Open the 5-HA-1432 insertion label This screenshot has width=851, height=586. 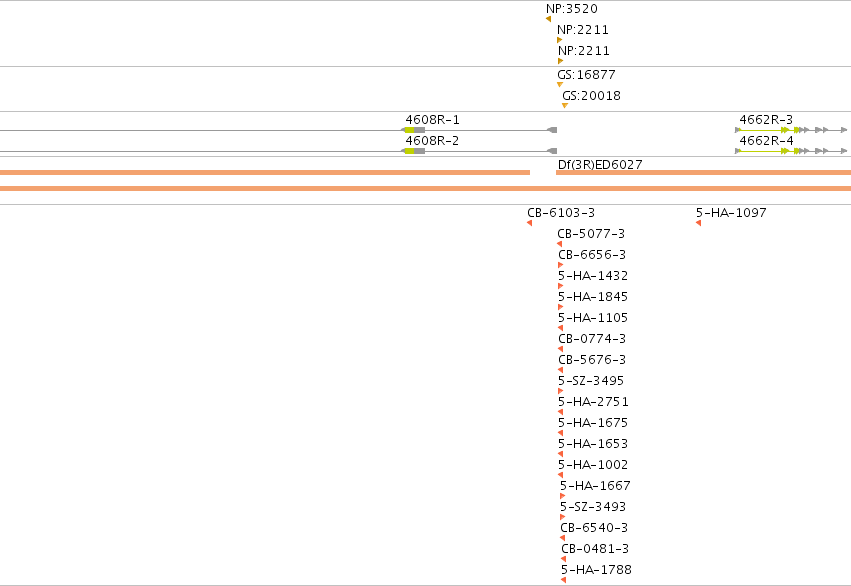(x=593, y=276)
